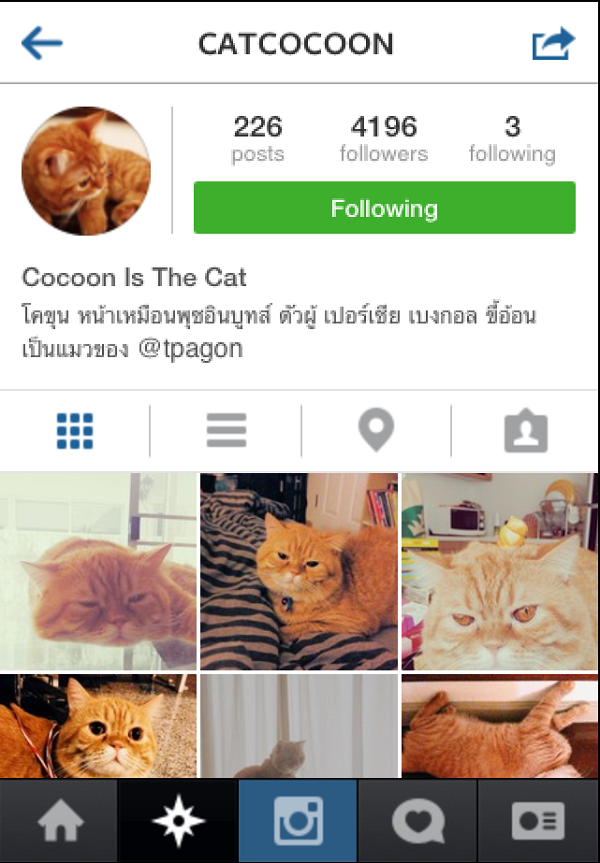600x863 pixels.
Task: Open the photo map location pin
Action: (x=376, y=430)
